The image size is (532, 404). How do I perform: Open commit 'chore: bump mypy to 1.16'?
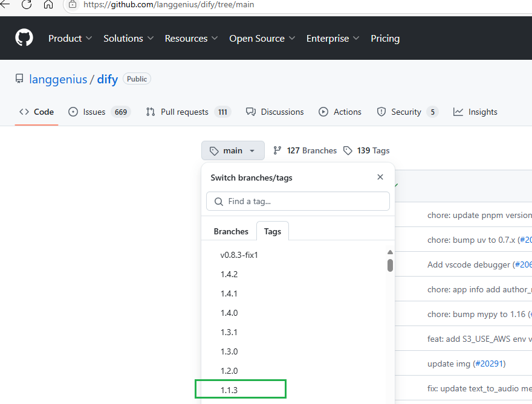[476, 314]
